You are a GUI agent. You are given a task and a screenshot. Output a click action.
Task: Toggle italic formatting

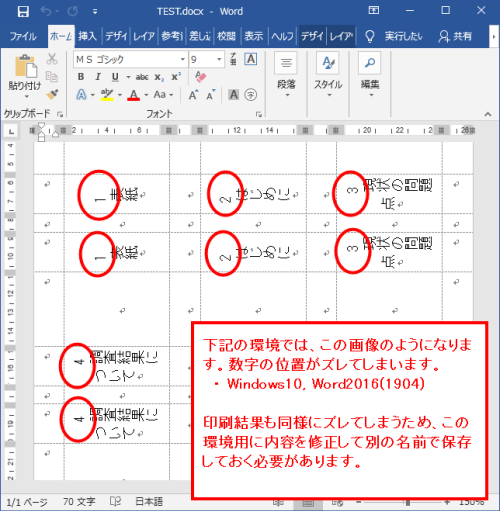point(98,77)
